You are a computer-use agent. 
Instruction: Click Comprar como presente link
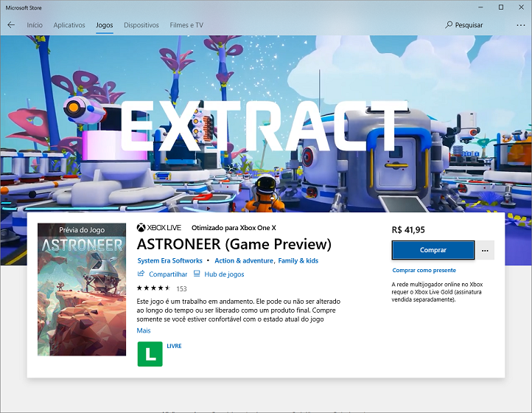(x=424, y=271)
